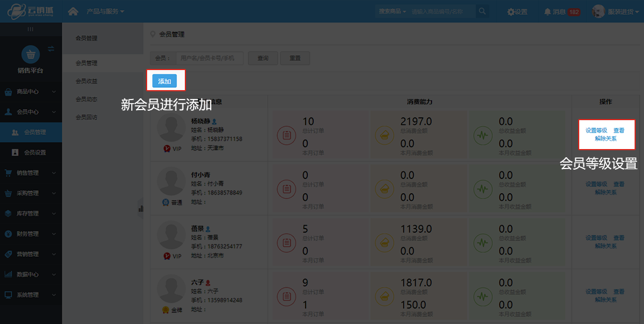The image size is (644, 324).
Task: Expand 商品中心 in the sidebar
Action: 31,92
